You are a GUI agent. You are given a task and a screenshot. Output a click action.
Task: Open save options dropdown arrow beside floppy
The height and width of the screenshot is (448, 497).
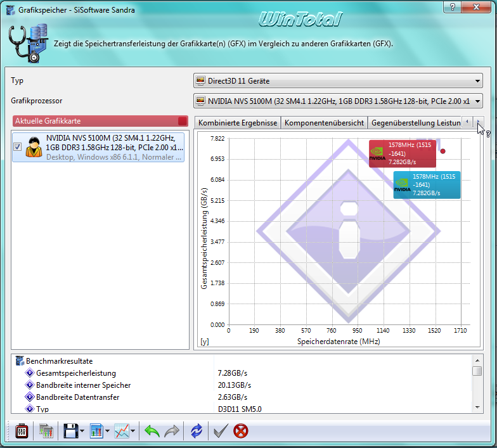click(82, 431)
